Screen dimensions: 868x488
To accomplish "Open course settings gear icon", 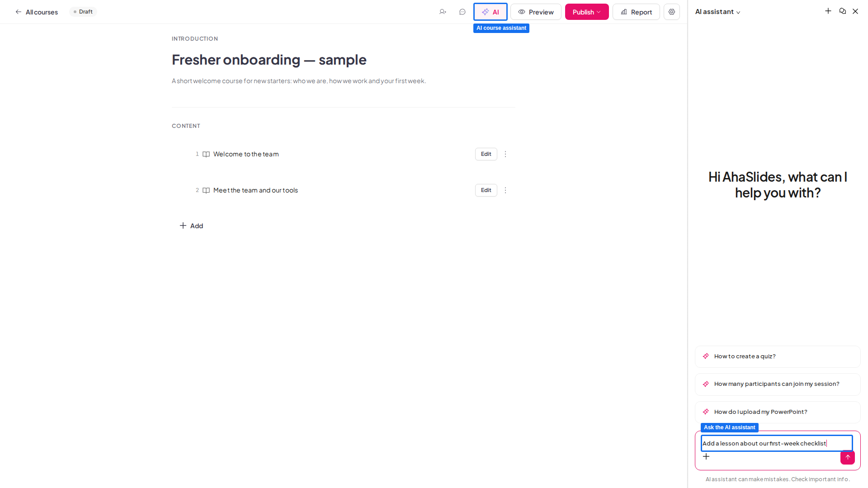I will 672,12.
